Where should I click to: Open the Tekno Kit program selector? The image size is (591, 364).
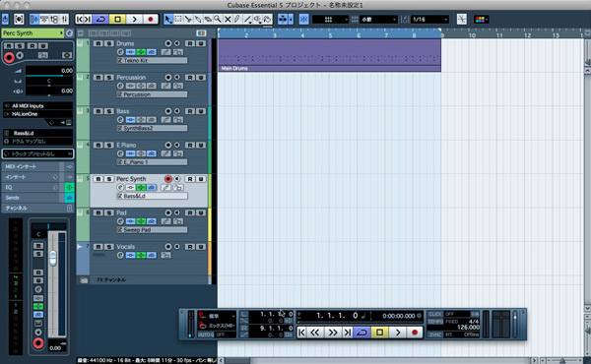coord(152,61)
